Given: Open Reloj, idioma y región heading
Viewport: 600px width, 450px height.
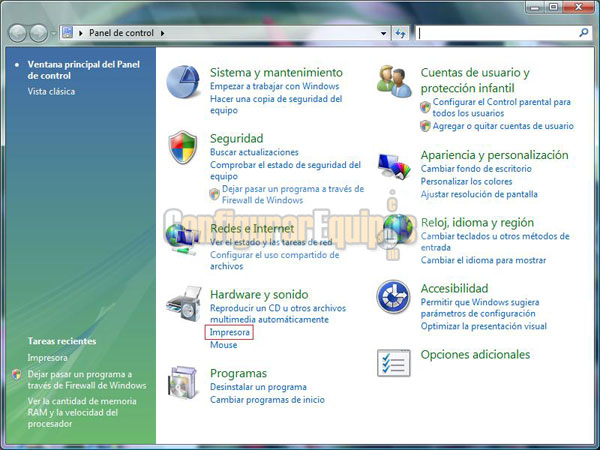Looking at the screenshot, I should (477, 222).
